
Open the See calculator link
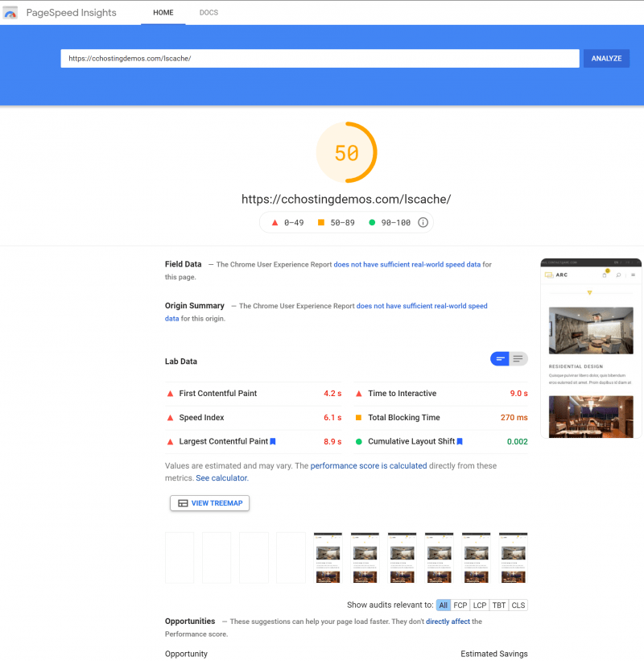coord(221,477)
